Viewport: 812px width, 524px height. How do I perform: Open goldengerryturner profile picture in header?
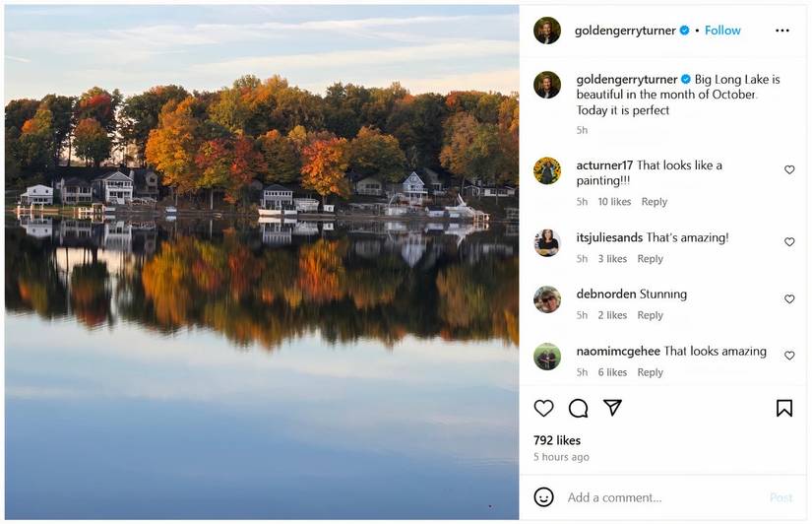(x=547, y=31)
